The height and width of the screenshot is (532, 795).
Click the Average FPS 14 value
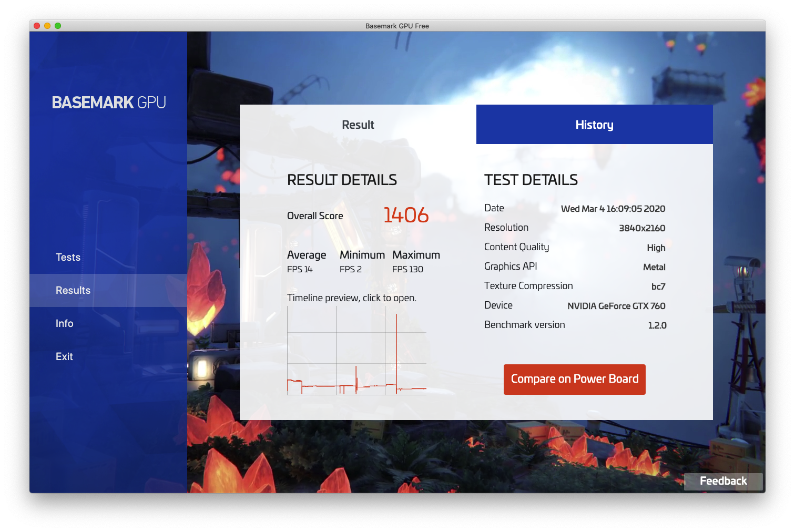[300, 269]
